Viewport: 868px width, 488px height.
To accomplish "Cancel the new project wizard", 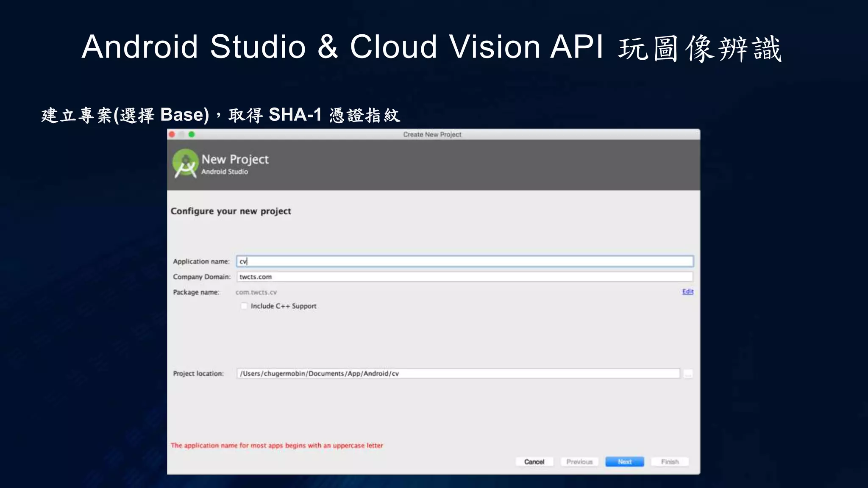I will pyautogui.click(x=534, y=462).
